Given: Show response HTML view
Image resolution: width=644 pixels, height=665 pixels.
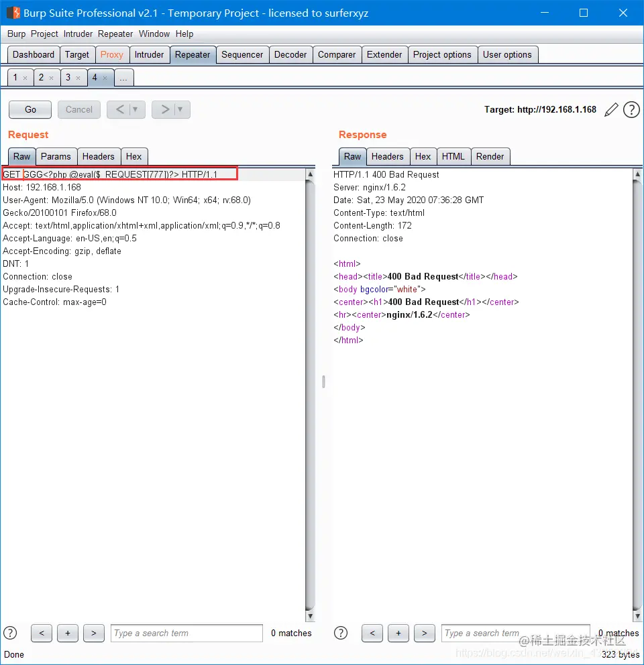Looking at the screenshot, I should 453,156.
